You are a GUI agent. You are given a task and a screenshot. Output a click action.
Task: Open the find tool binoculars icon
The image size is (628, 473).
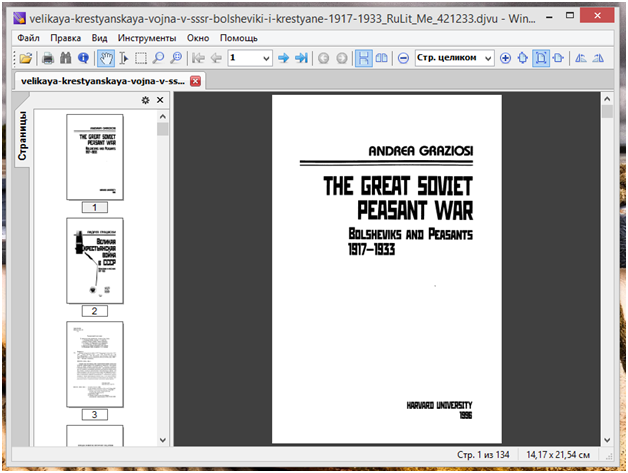66,58
